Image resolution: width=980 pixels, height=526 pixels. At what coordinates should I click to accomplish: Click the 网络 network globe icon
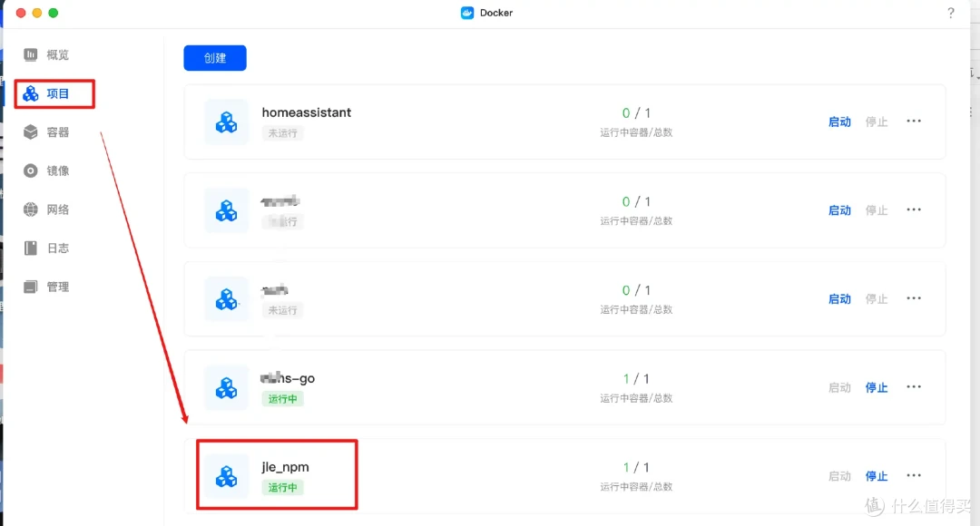pos(31,209)
